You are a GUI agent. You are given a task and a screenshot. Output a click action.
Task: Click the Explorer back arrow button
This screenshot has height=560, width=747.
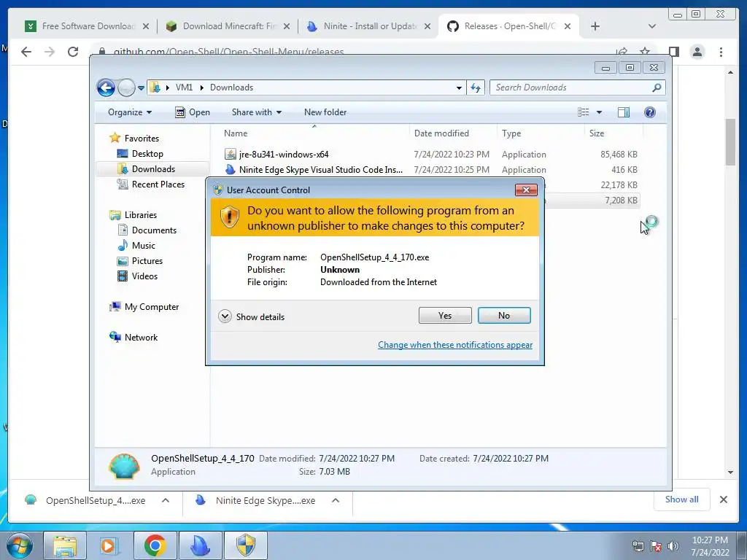pos(106,87)
